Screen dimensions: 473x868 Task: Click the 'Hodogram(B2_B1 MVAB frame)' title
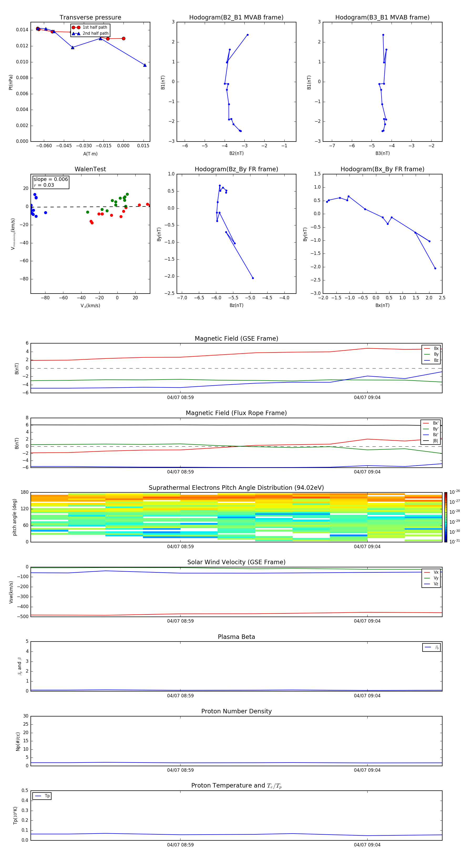coord(236,17)
